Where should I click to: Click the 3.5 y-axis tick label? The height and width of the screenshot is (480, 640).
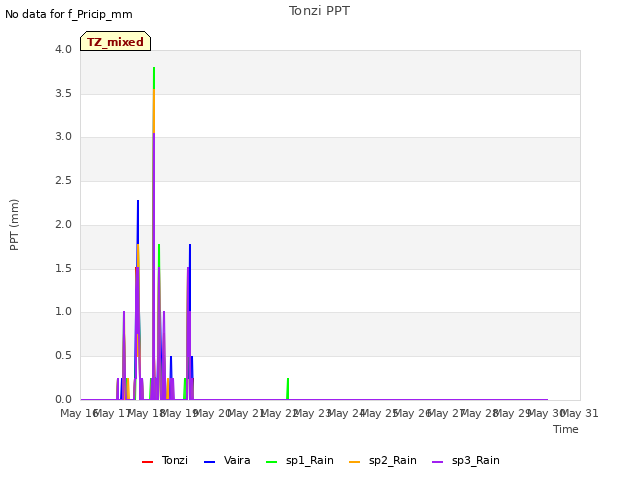(x=63, y=93)
